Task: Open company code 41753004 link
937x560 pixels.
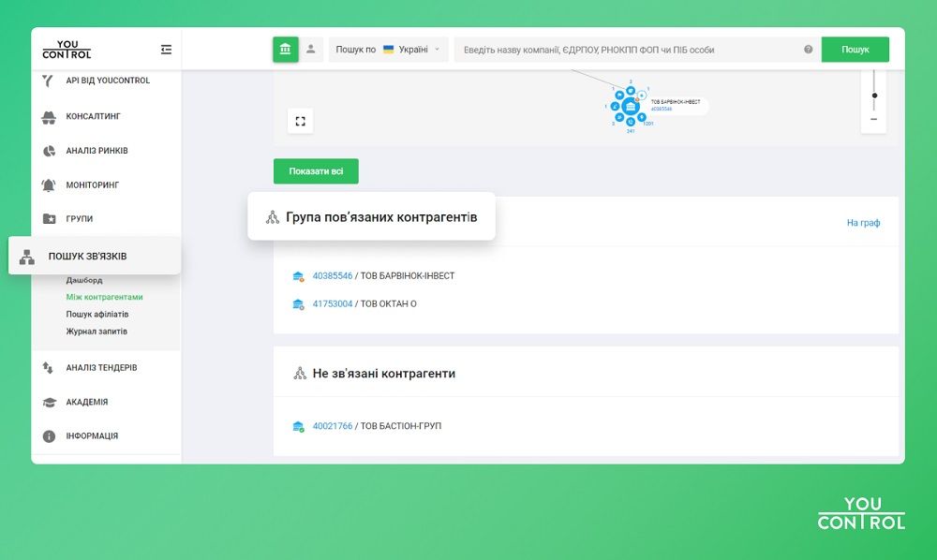Action: pos(332,304)
